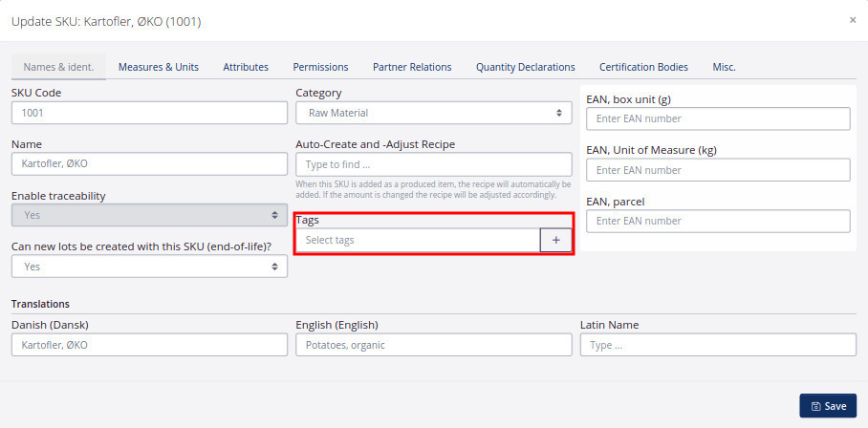The width and height of the screenshot is (868, 428).
Task: Open the Attributes tab
Action: 246,67
